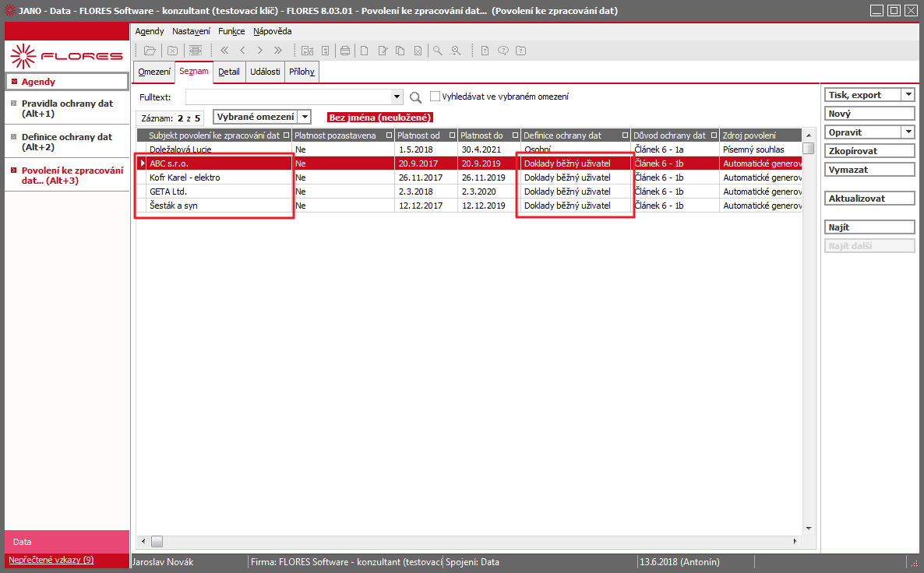This screenshot has height=573, width=924.
Task: Open the Funkce menu
Action: point(231,31)
